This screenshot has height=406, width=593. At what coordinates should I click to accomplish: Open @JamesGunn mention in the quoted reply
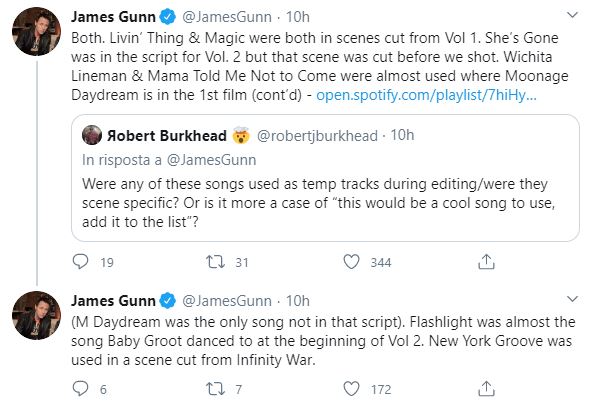(x=211, y=160)
